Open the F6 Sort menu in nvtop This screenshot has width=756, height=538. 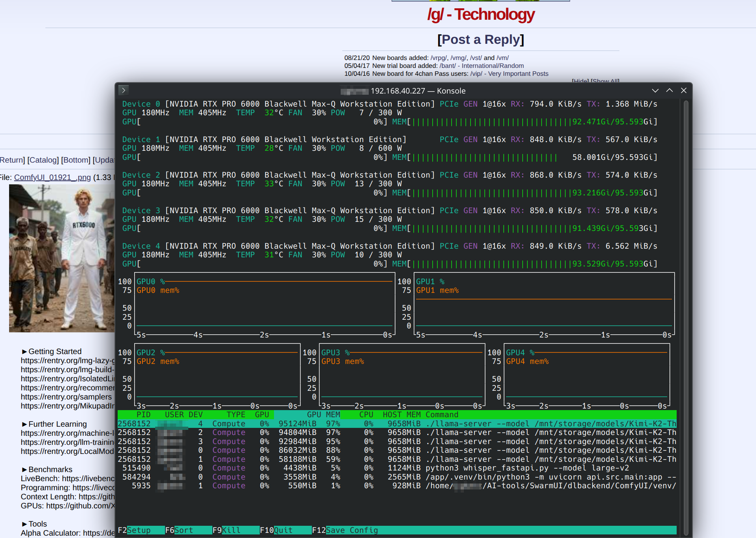[184, 530]
